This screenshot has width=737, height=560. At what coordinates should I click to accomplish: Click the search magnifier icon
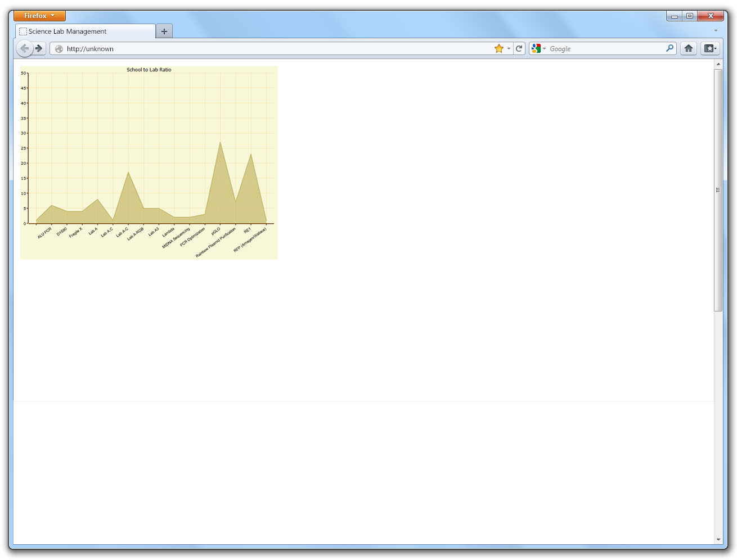pyautogui.click(x=669, y=48)
